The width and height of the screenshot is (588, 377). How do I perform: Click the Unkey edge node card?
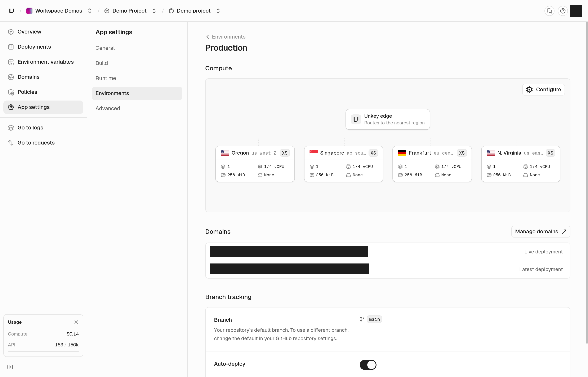pos(388,119)
